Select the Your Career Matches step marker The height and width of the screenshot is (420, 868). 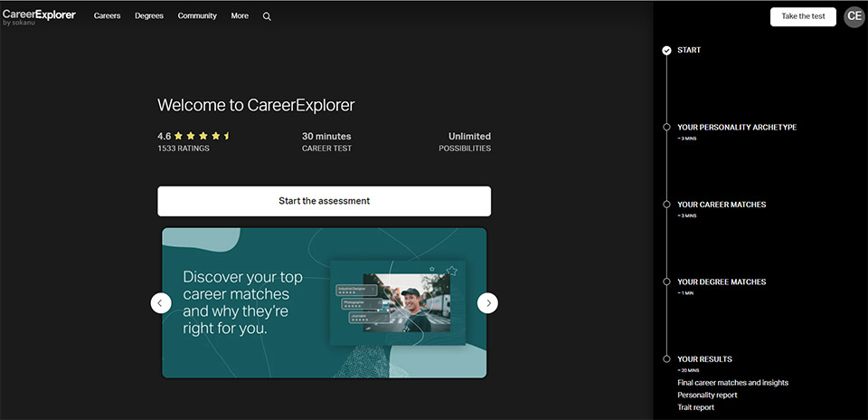point(666,205)
